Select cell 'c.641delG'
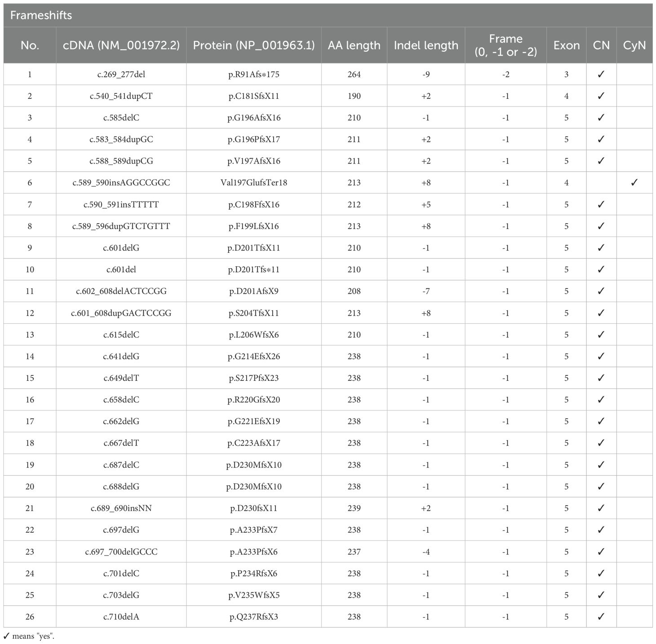Viewport: 656px width, 644px height. 121,357
